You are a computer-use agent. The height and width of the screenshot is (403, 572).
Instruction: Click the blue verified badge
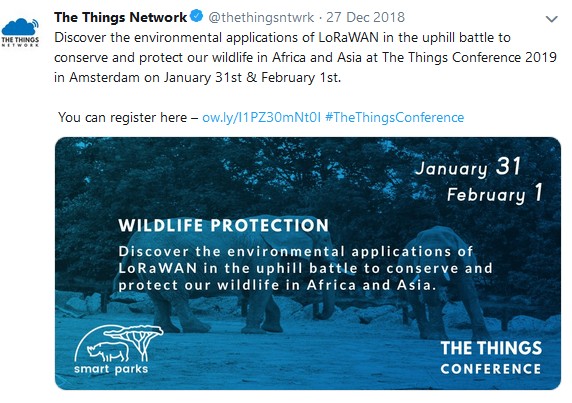click(197, 16)
